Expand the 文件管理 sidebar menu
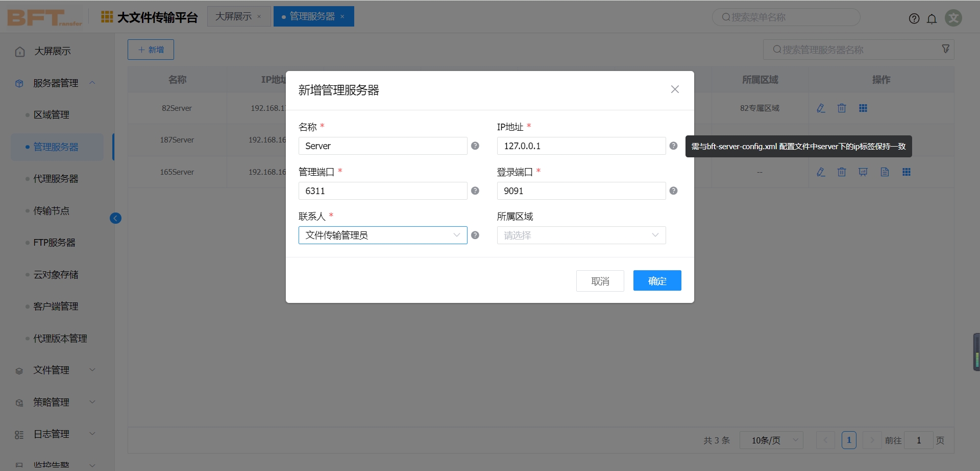Image resolution: width=980 pixels, height=471 pixels. click(55, 370)
